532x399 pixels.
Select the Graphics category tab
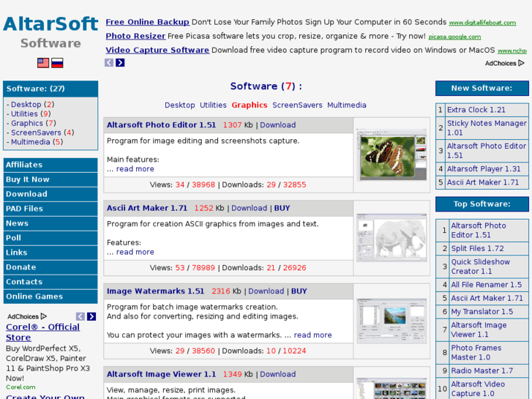[250, 105]
